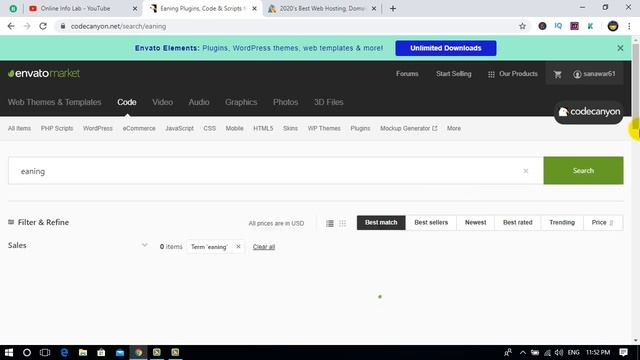This screenshot has width=640, height=360.
Task: Launch Microsoft Edge from the taskbar
Action: pyautogui.click(x=64, y=352)
